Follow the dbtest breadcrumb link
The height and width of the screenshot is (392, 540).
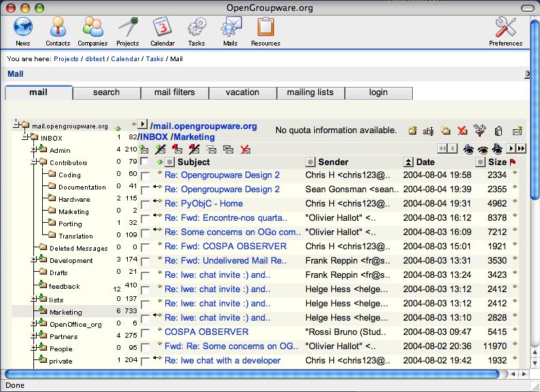coord(95,59)
